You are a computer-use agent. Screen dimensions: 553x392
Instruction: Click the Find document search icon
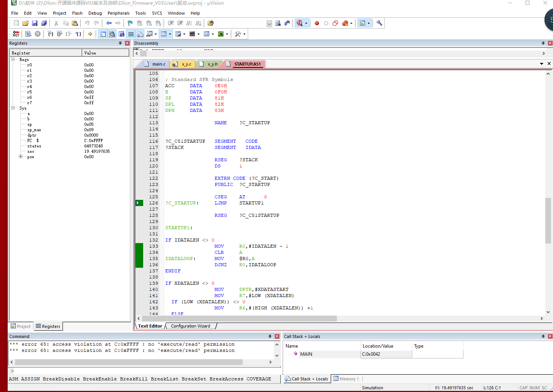[x=278, y=23]
